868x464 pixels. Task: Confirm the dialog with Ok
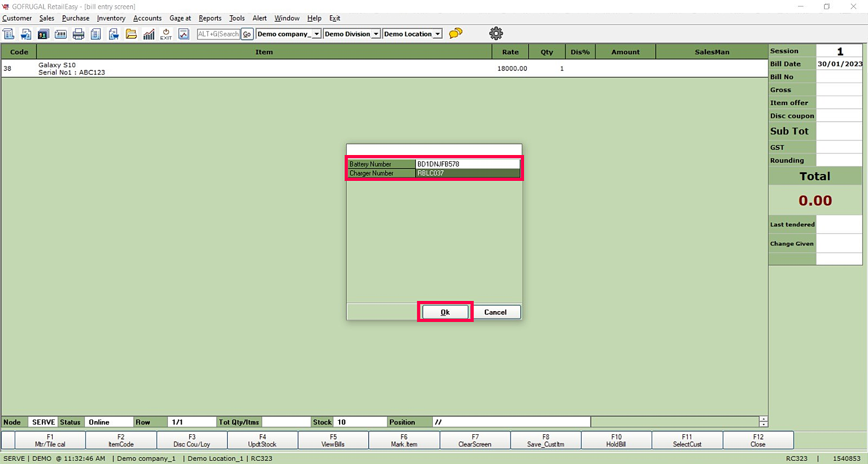(x=445, y=312)
